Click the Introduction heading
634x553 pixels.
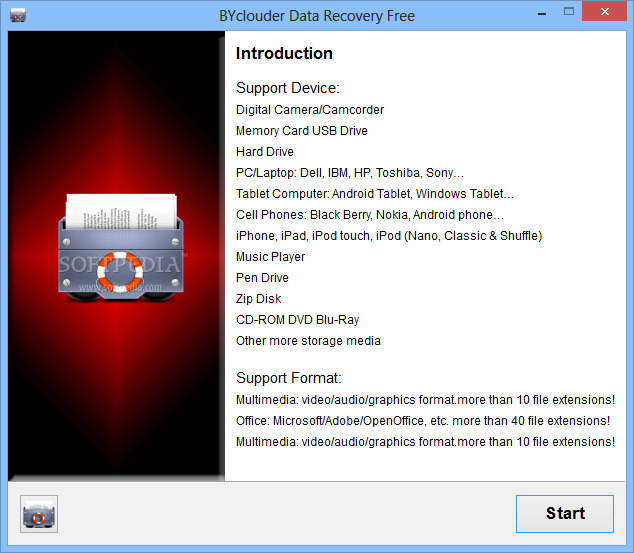tap(284, 53)
